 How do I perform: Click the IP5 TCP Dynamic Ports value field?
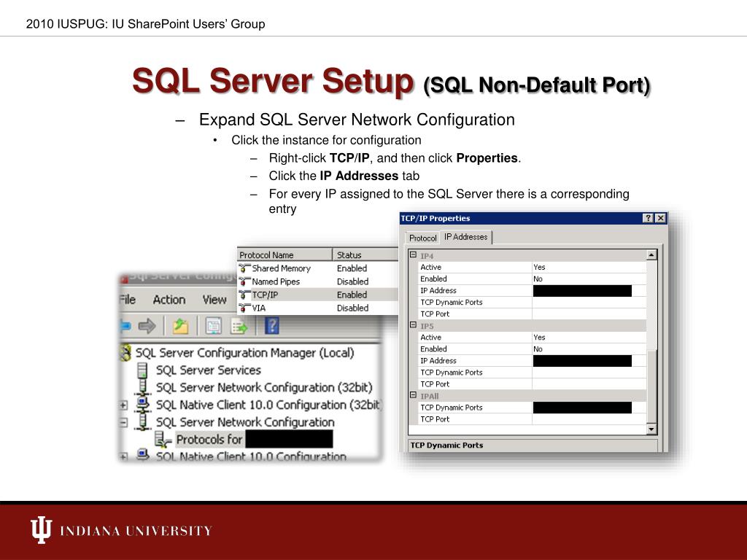coord(589,373)
